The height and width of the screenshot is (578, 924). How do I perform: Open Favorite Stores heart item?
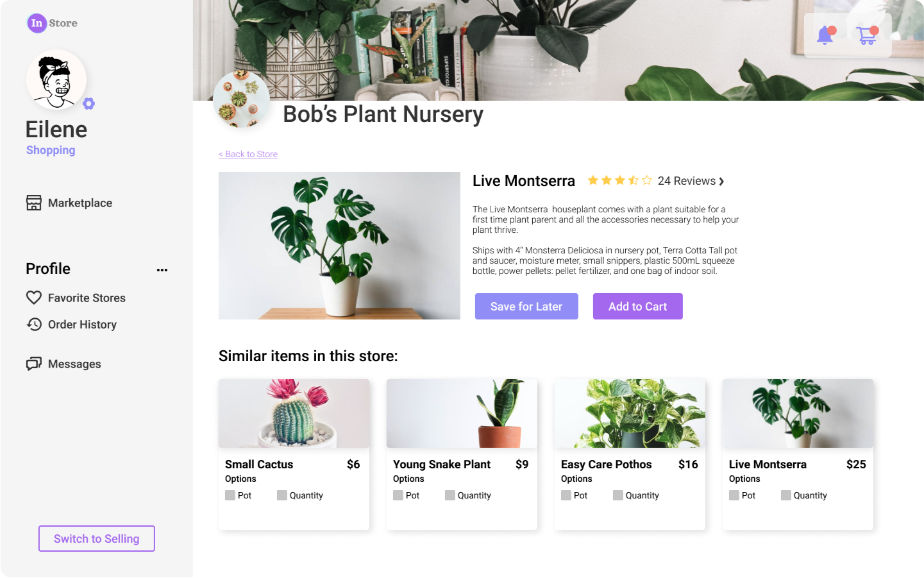pos(76,298)
